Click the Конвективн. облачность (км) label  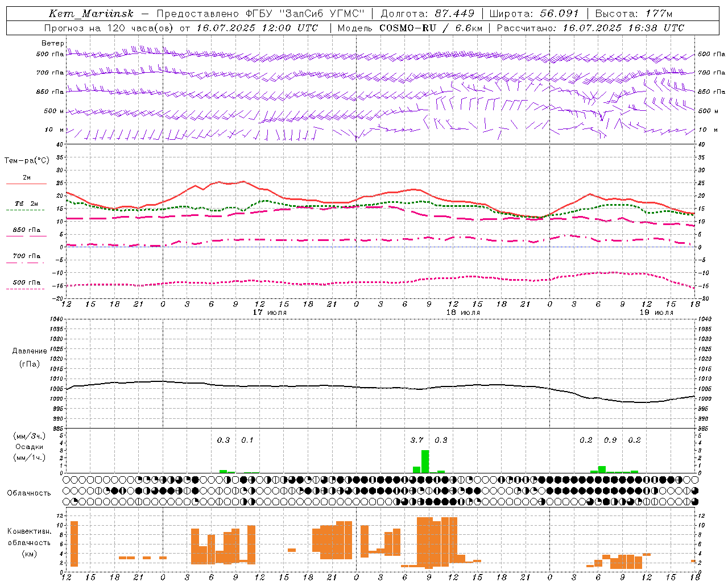29,542
